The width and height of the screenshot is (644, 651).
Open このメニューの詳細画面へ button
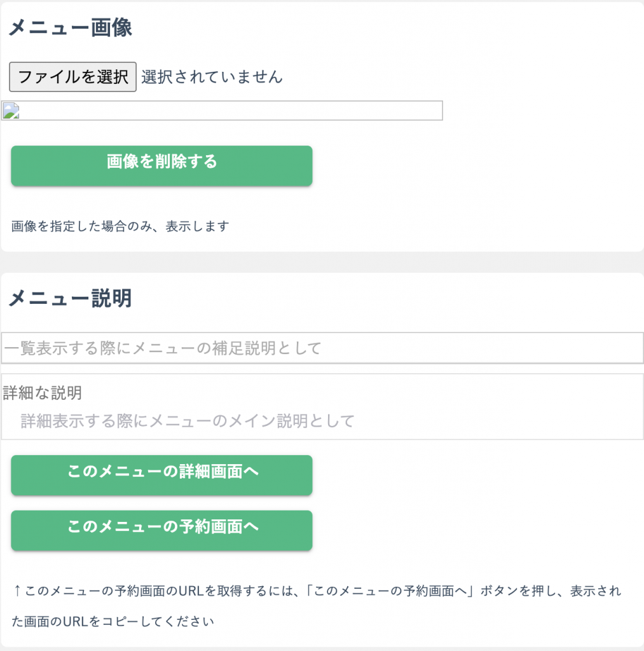pyautogui.click(x=161, y=474)
